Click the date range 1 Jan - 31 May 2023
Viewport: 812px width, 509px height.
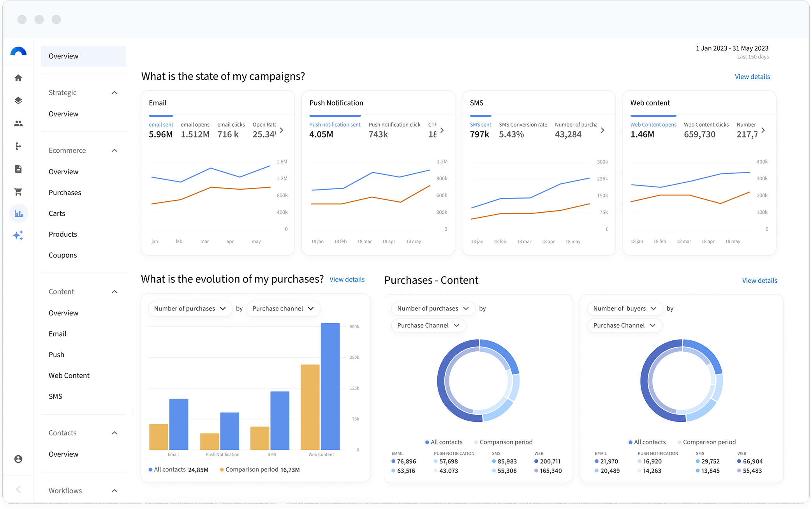click(x=732, y=48)
